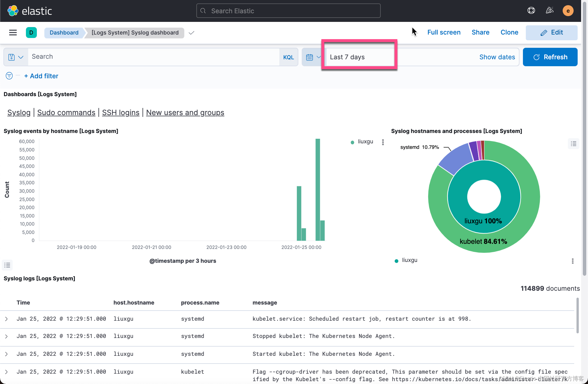The width and height of the screenshot is (588, 384).
Task: Toggle legend on pie chart panel
Action: coord(573,144)
